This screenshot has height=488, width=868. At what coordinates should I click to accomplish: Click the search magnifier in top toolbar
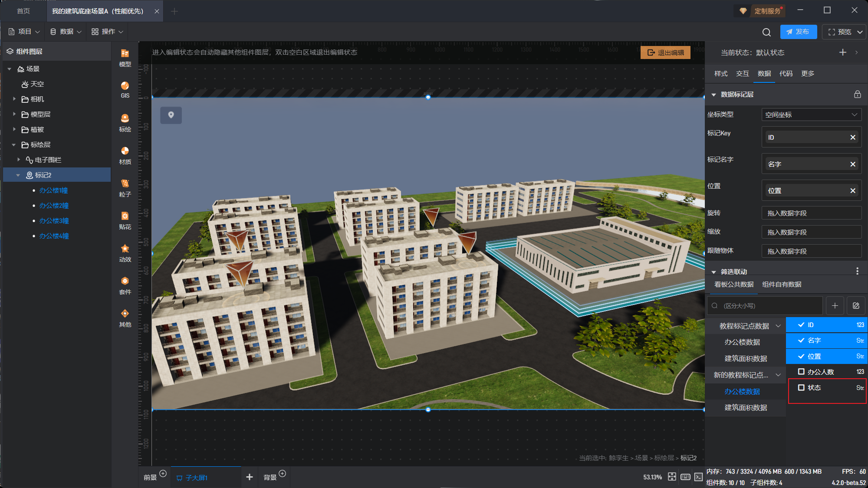766,32
